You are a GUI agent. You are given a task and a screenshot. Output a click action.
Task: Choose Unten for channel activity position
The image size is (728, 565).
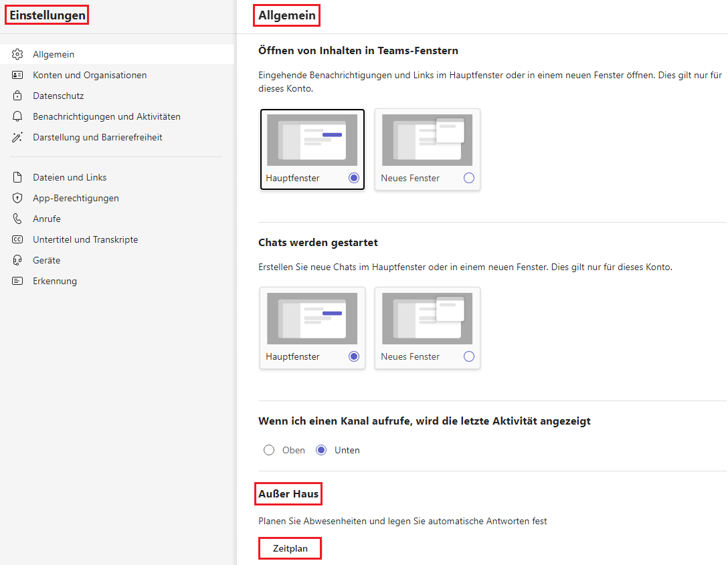coord(321,450)
